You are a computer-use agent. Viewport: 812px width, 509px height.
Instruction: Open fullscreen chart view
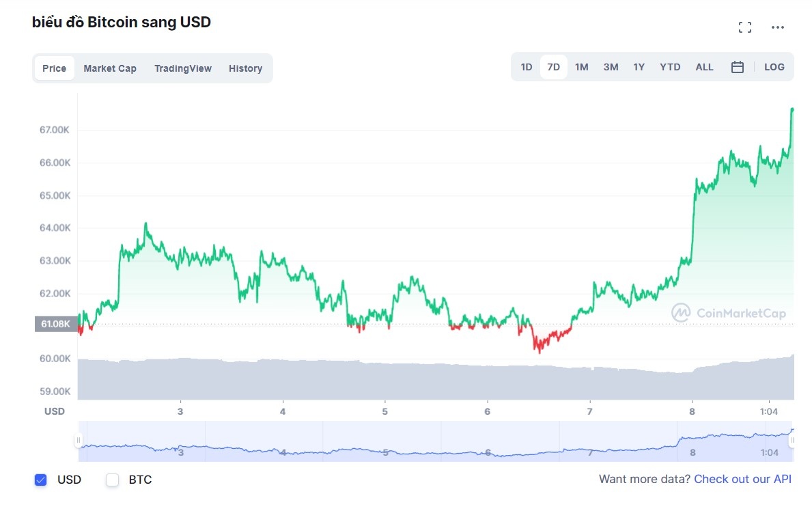pos(745,27)
